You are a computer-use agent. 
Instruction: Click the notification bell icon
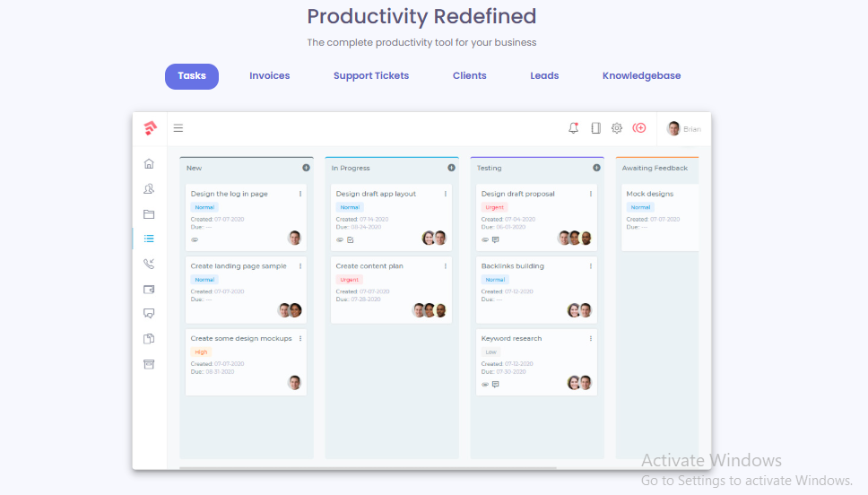[x=574, y=128]
